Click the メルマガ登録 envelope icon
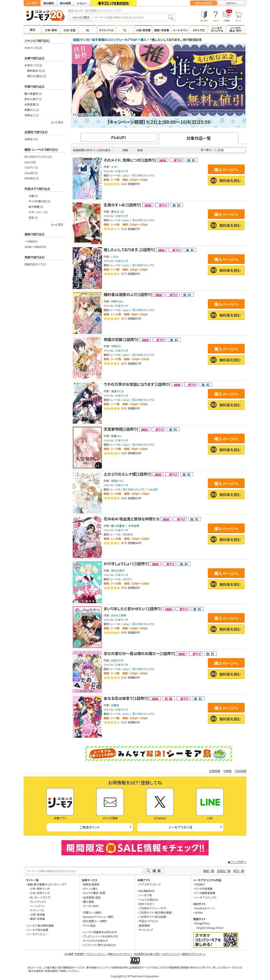Screen dimensions: 270x980 tap(110, 802)
